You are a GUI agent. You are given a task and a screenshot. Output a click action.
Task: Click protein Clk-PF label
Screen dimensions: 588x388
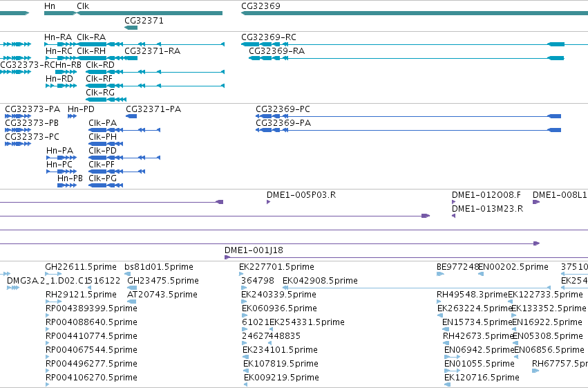[102, 165]
